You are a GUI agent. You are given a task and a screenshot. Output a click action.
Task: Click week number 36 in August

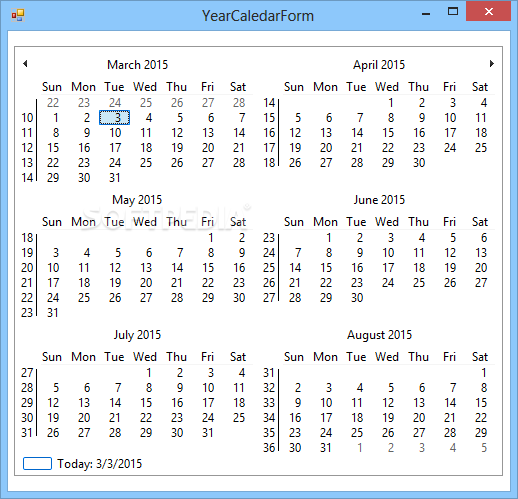(269, 448)
